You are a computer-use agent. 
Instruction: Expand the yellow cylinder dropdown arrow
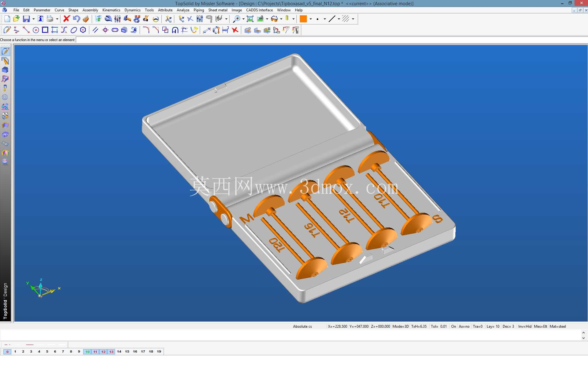point(293,19)
